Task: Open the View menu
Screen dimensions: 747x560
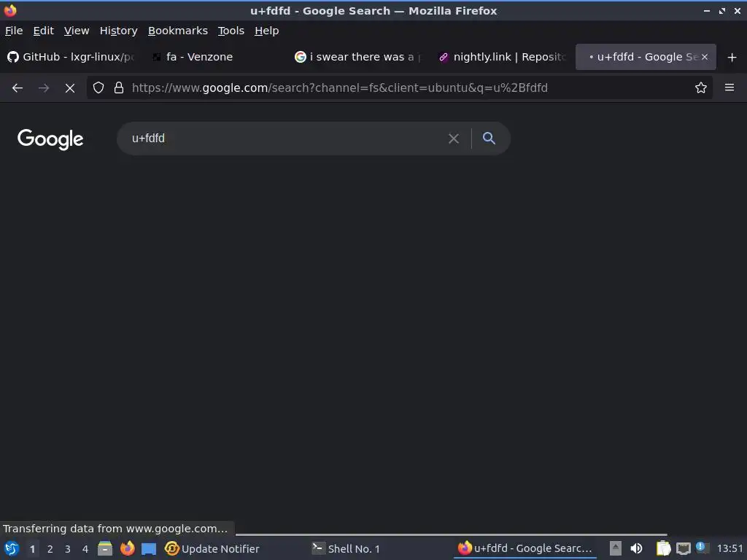Action: point(77,31)
